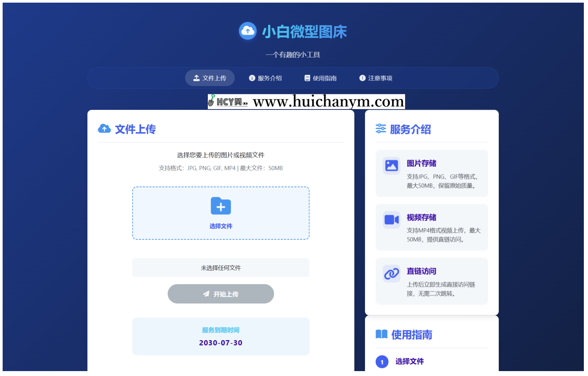Click the 服务到期时间 2030-07-30 info box
The width and height of the screenshot is (588, 376).
(220, 336)
